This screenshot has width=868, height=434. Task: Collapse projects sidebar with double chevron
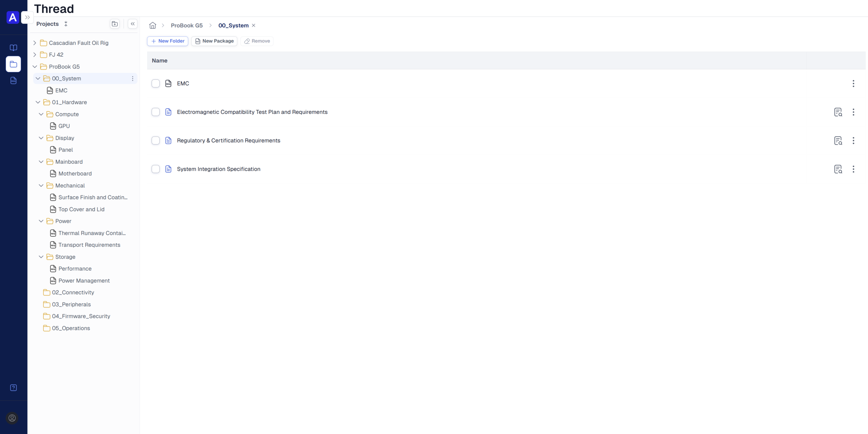pos(133,24)
